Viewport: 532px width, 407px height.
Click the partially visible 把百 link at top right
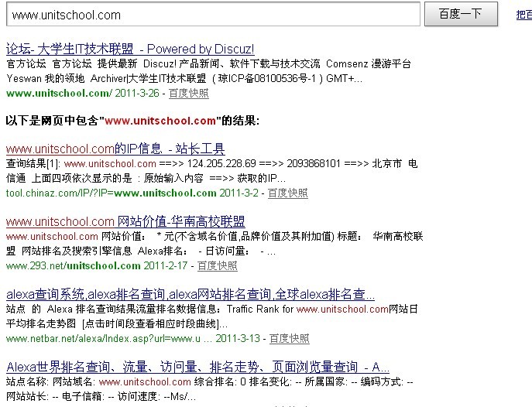coord(523,15)
